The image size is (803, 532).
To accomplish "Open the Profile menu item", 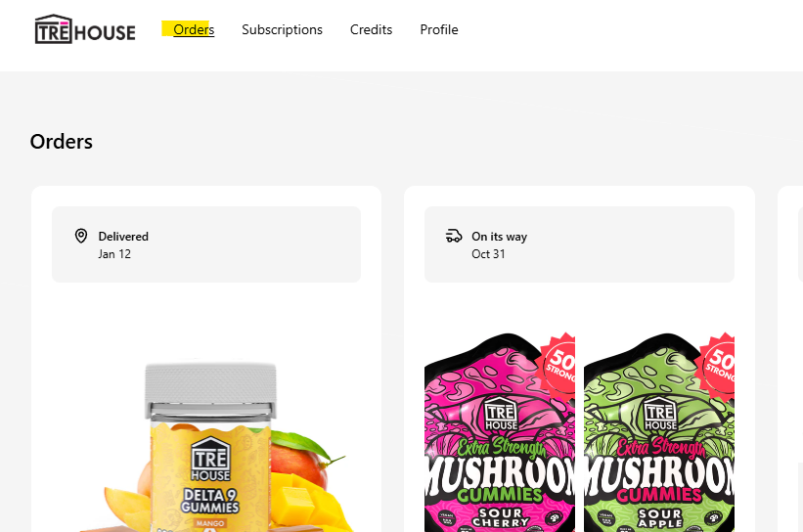I will point(439,29).
